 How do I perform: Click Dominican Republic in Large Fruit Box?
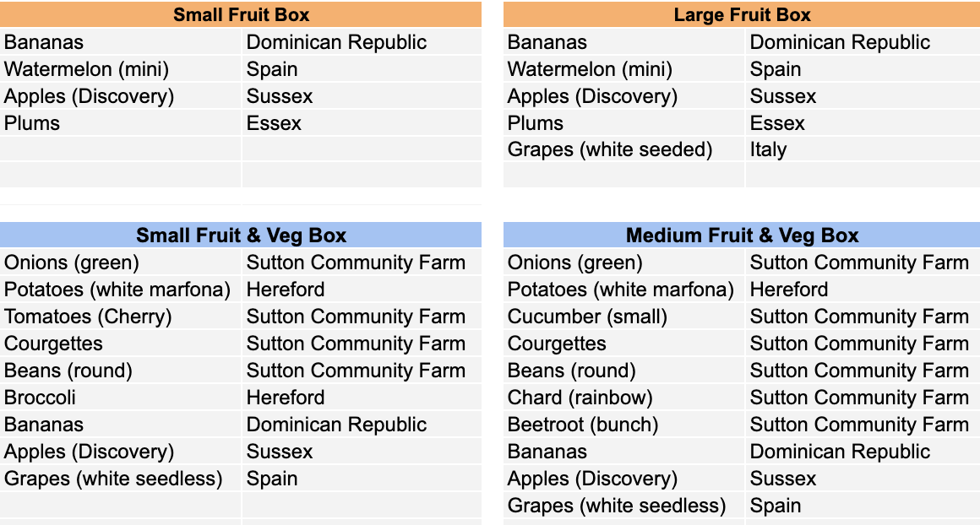point(863,42)
